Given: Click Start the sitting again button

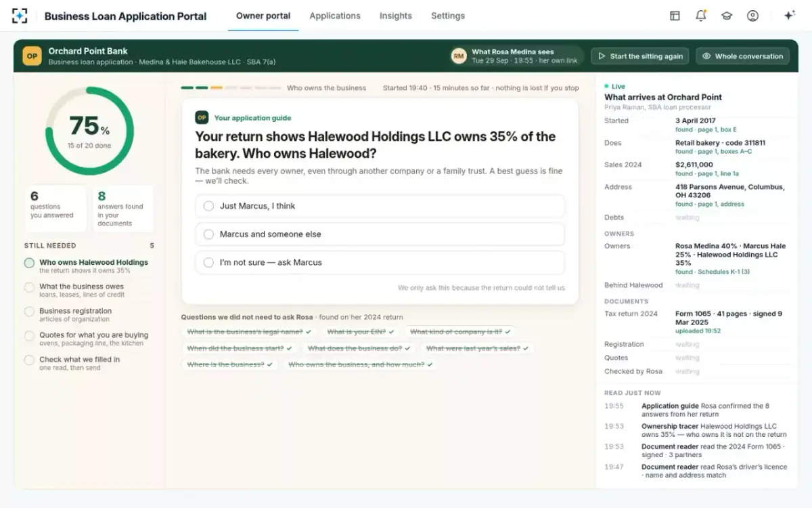Looking at the screenshot, I should coord(640,56).
